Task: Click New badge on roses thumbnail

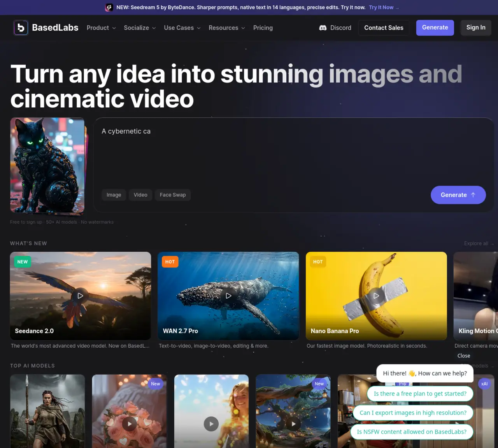Action: click(155, 384)
